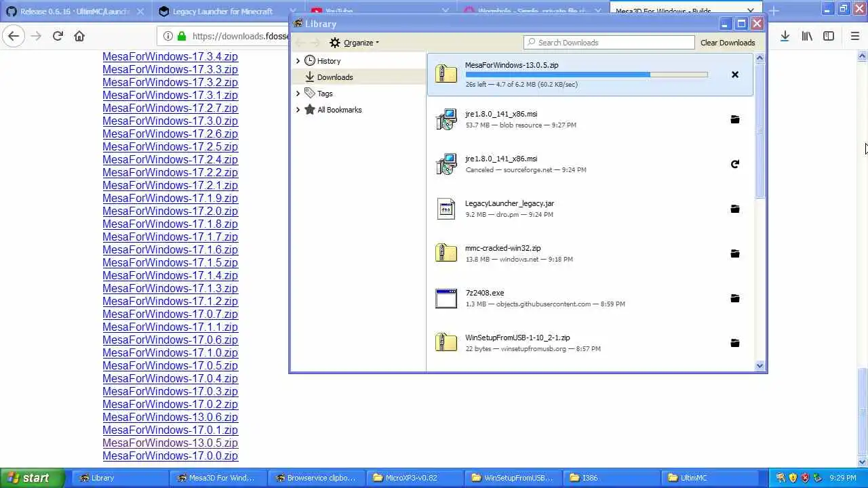Viewport: 868px width, 488px height.
Task: Switch to UltimMC folder taskbar button
Action: pos(709,478)
